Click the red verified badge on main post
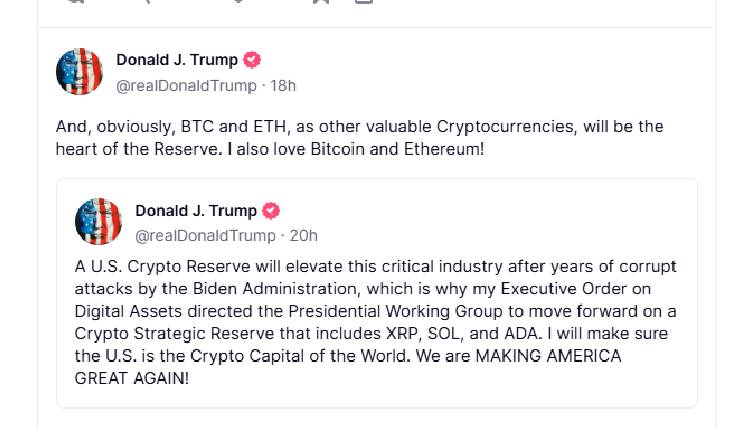 coord(254,60)
